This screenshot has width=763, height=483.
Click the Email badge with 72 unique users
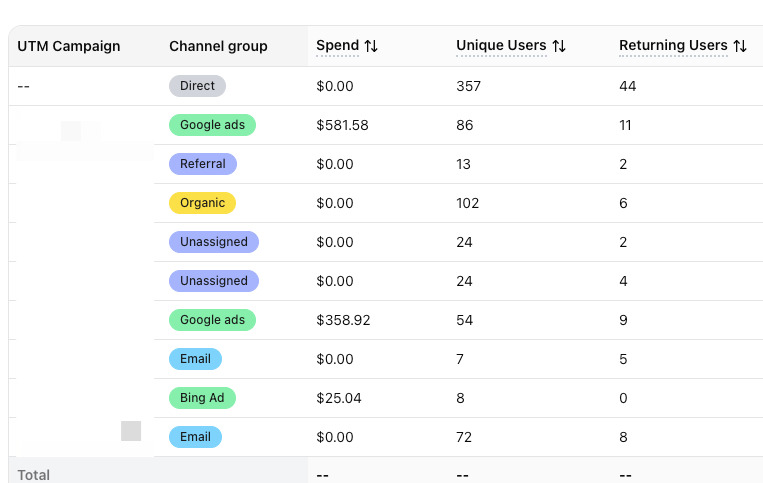click(195, 437)
